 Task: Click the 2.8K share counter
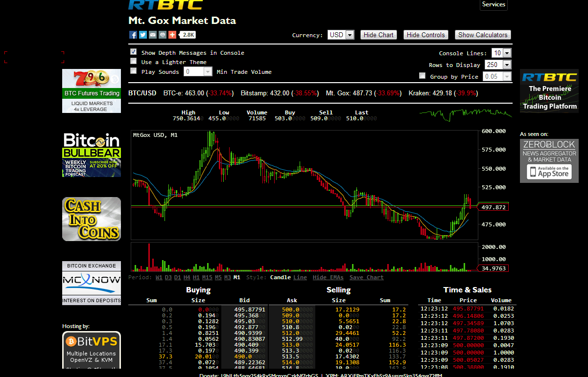click(x=188, y=35)
